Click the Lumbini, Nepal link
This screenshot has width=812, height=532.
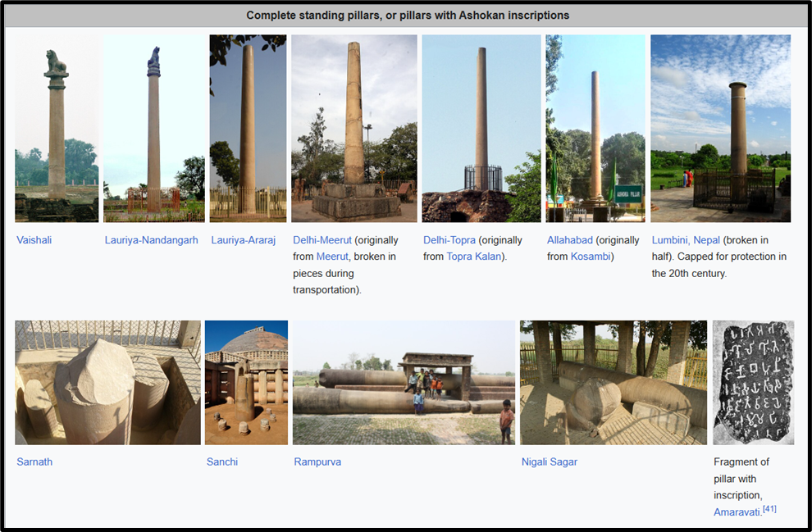686,240
